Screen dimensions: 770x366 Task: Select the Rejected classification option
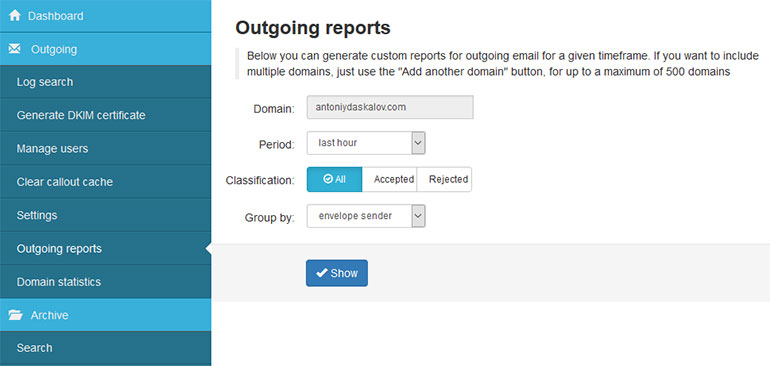pos(444,179)
